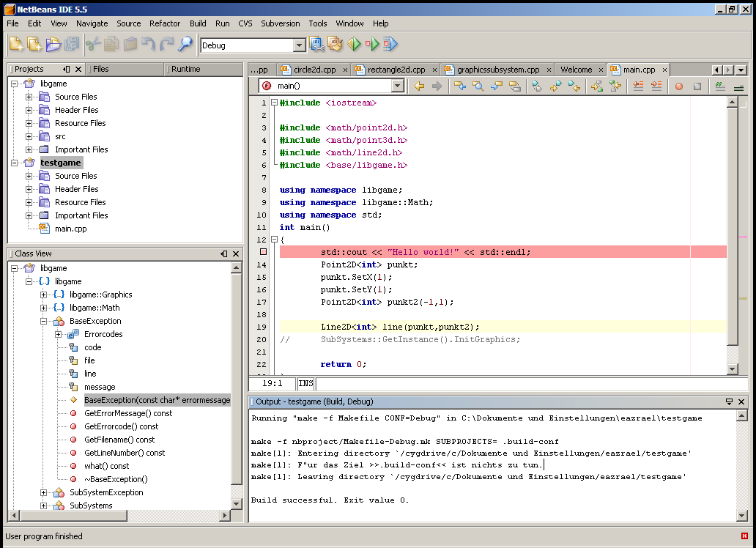Collapse the testgame project node
This screenshot has width=756, height=548.
tap(14, 163)
